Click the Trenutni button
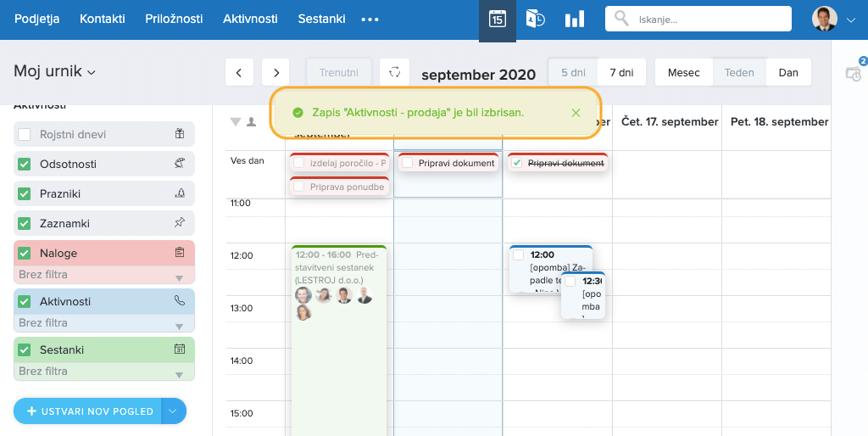This screenshot has height=436, width=868. click(x=339, y=73)
